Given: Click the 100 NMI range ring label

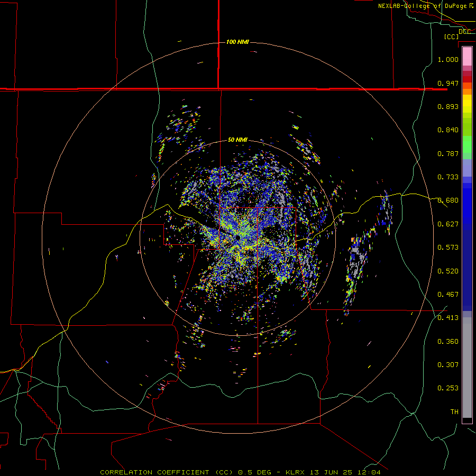Looking at the screenshot, I should tap(237, 42).
